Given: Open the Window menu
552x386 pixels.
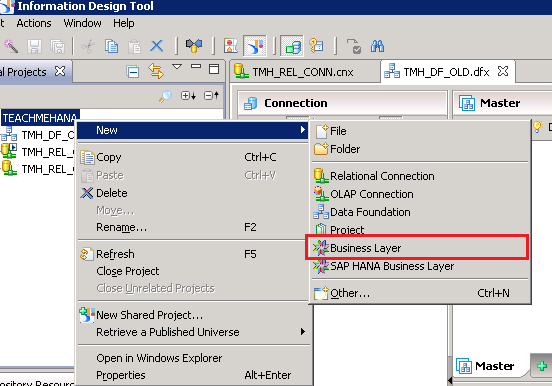Looking at the screenshot, I should pyautogui.click(x=82, y=23).
